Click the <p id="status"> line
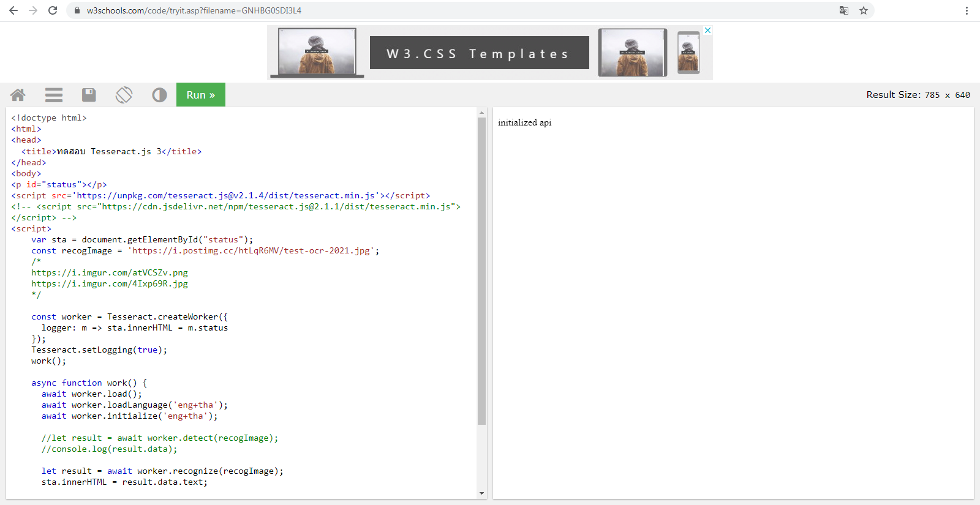 click(x=59, y=184)
